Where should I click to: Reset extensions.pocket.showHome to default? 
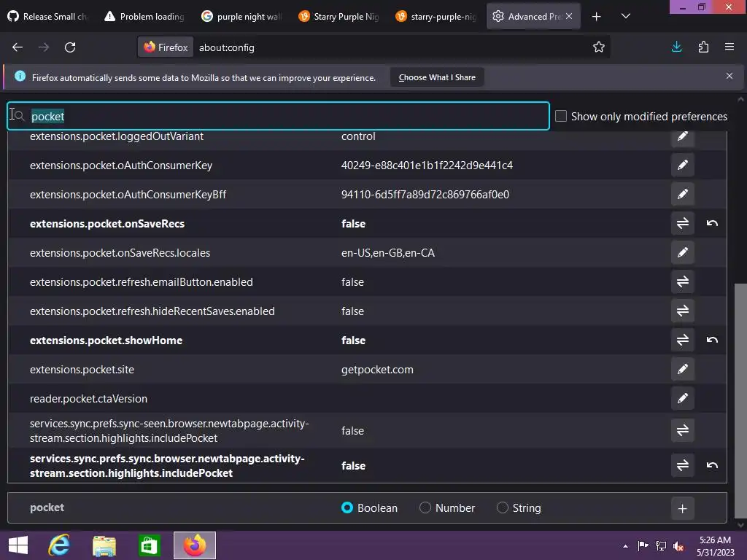pos(712,340)
